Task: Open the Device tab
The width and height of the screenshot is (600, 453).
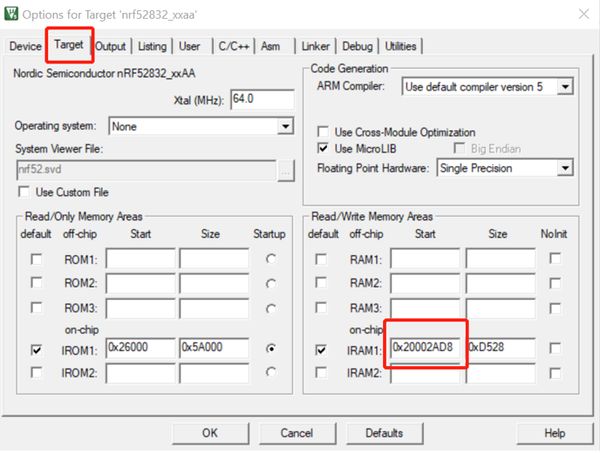Action: tap(25, 46)
